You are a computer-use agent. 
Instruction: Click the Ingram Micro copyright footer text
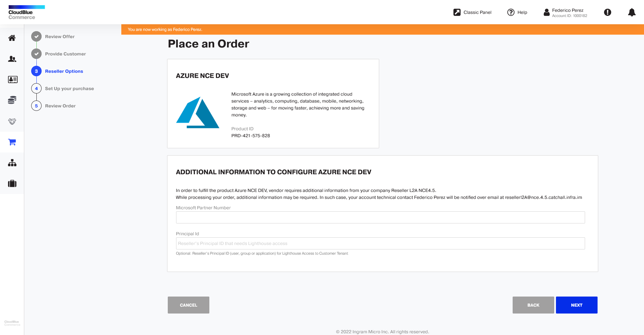(382, 332)
